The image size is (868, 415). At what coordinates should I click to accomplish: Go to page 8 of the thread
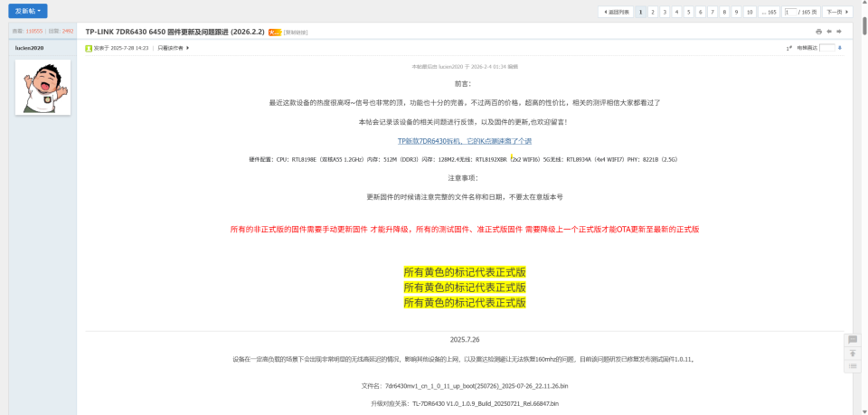tap(724, 12)
